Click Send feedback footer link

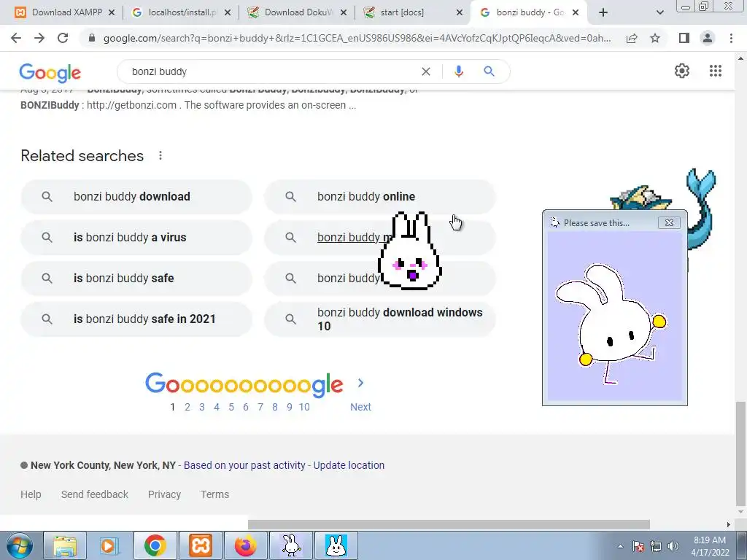[95, 494]
